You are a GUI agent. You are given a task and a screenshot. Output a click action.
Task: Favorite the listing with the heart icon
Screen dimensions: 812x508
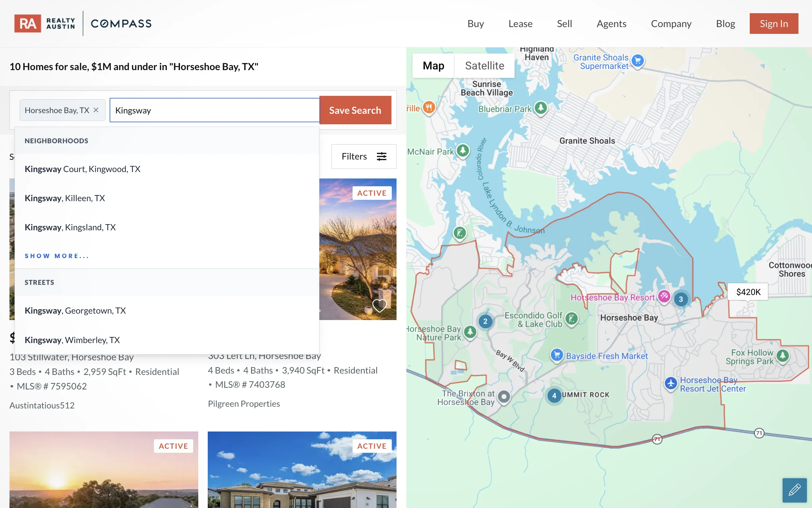pyautogui.click(x=379, y=306)
